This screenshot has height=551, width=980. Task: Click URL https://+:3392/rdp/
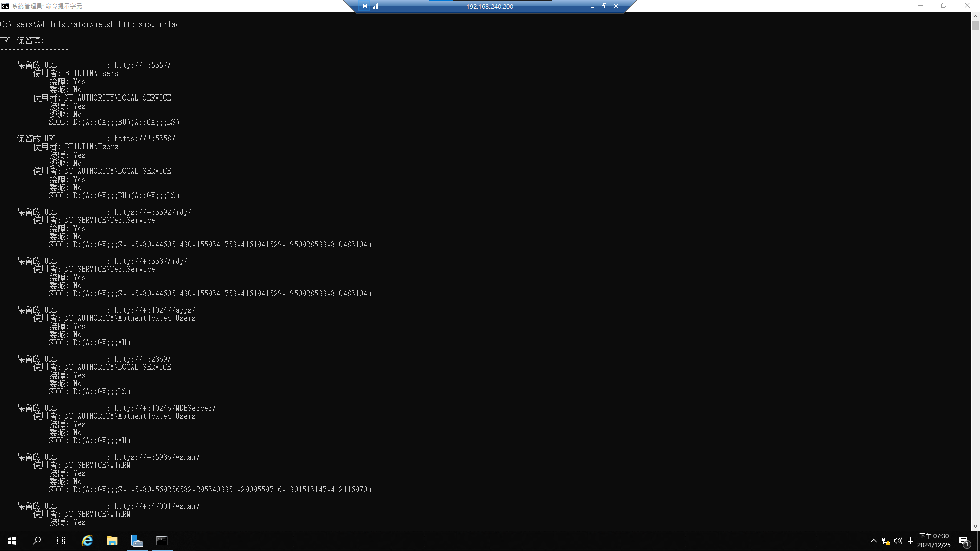pos(153,212)
